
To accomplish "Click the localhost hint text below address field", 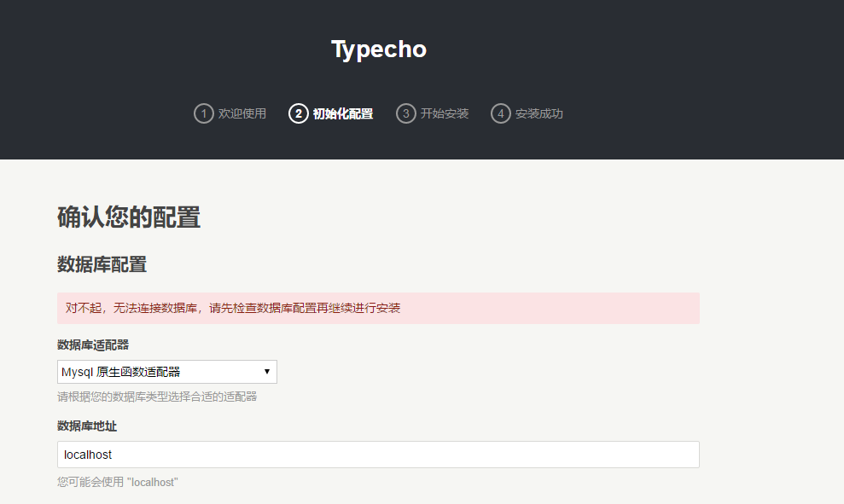I will [118, 482].
